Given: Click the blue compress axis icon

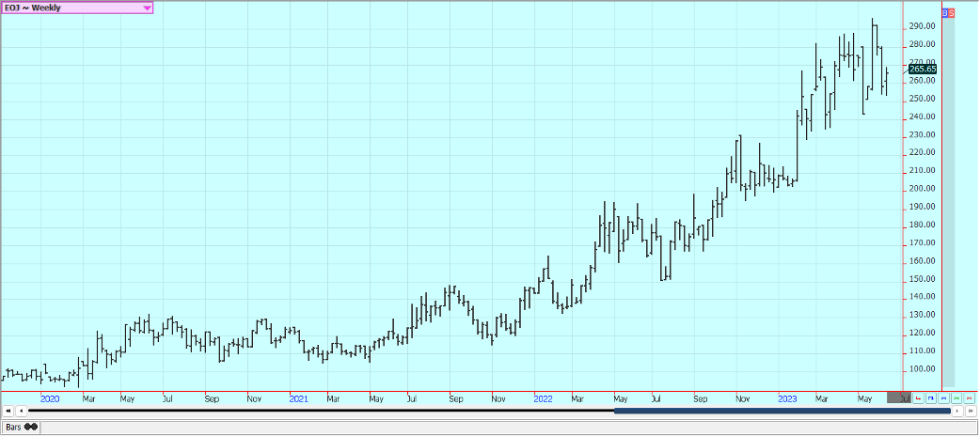Looking at the screenshot, I should pyautogui.click(x=943, y=398).
